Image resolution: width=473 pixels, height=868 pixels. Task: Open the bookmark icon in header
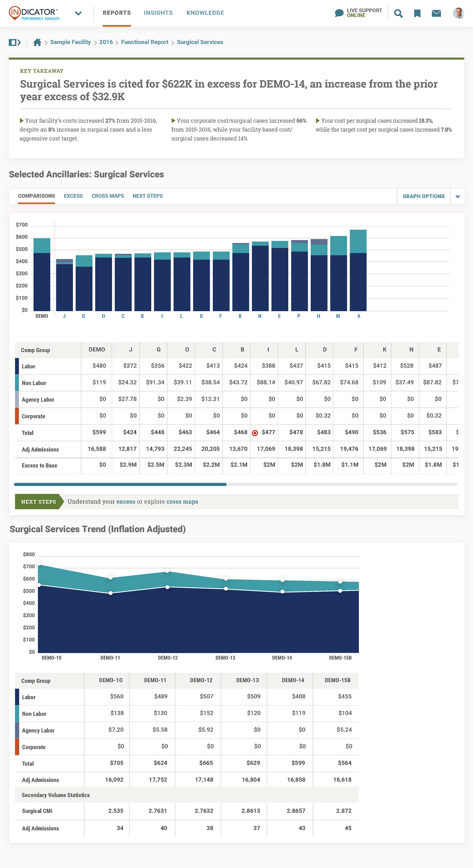pyautogui.click(x=417, y=14)
